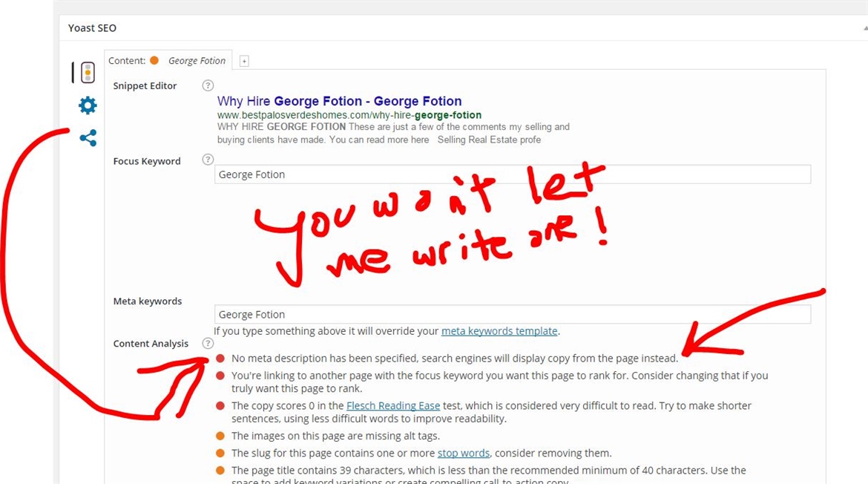Click the red bullet for missing meta description

220,359
